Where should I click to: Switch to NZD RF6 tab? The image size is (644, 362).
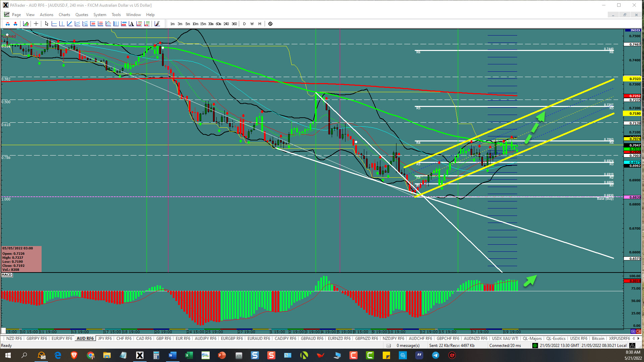[x=14, y=339]
